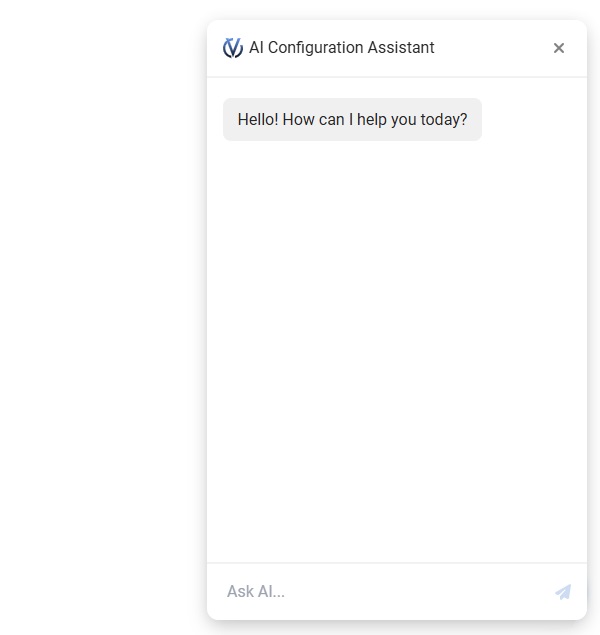Submit the message with the send arrow
The height and width of the screenshot is (635, 600).
(563, 592)
